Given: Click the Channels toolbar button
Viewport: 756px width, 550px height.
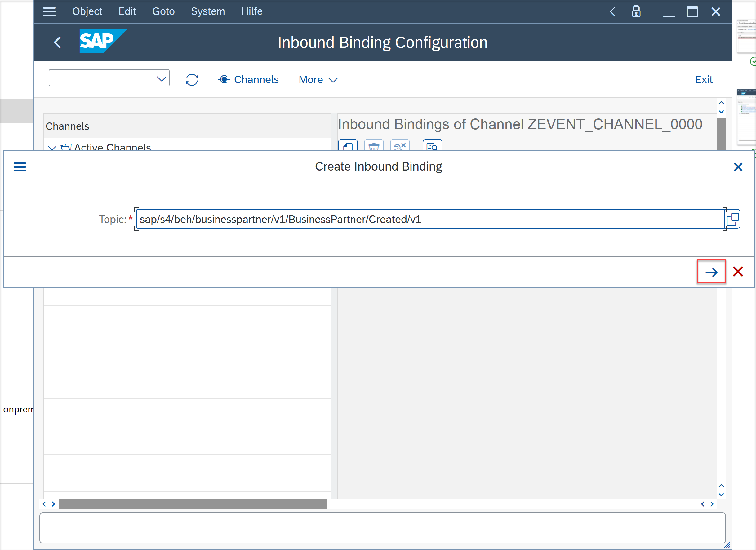Looking at the screenshot, I should (248, 79).
